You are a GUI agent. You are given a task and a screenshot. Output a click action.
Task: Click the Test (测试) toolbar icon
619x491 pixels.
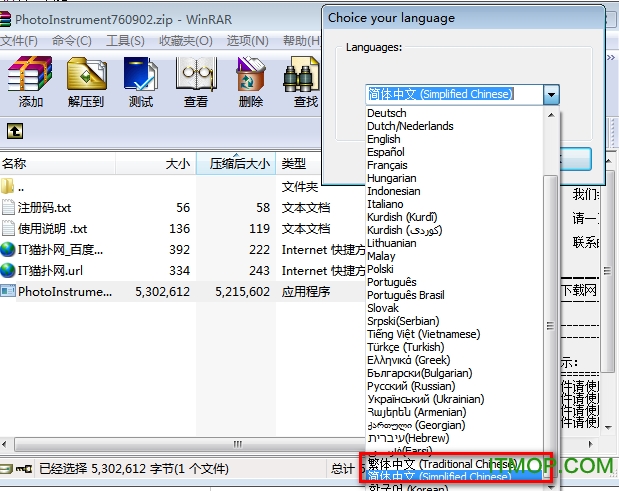click(x=141, y=78)
